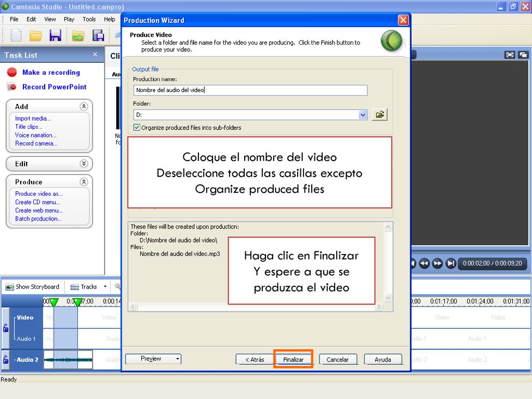Click Voice narration link
Screen dimensions: 532x399
(x=36, y=135)
